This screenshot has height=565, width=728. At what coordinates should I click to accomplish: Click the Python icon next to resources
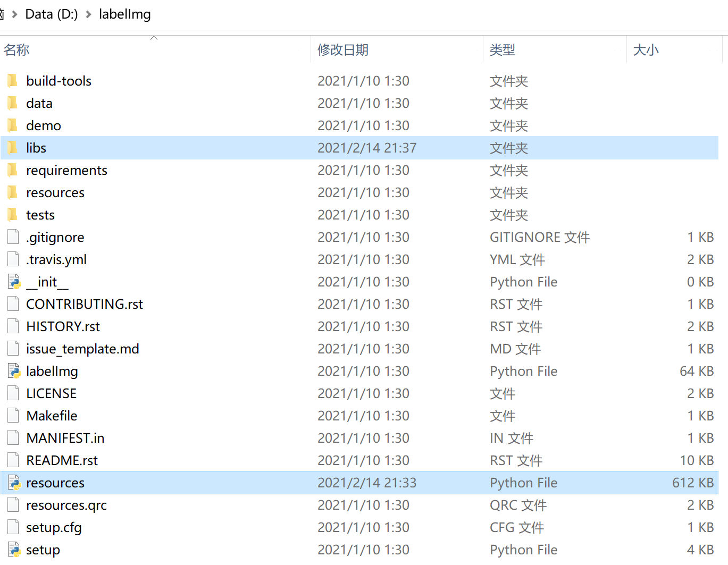[x=14, y=482]
